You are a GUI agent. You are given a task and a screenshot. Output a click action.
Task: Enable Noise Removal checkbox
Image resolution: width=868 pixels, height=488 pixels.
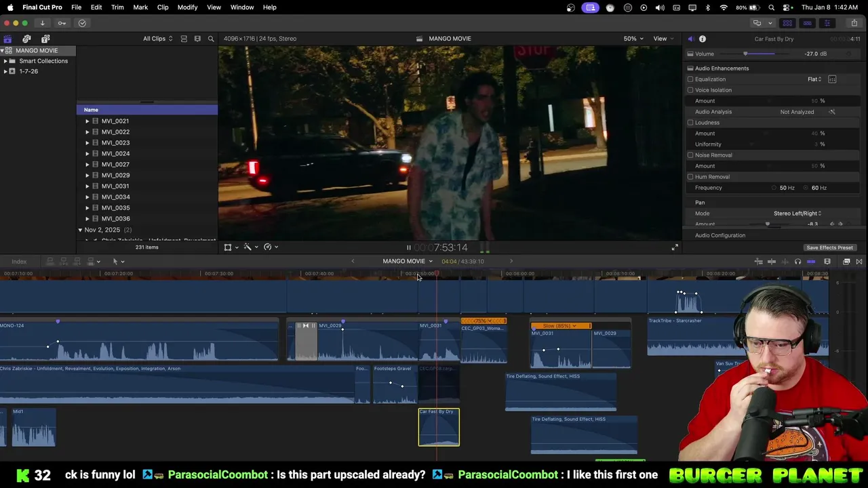[x=690, y=155]
